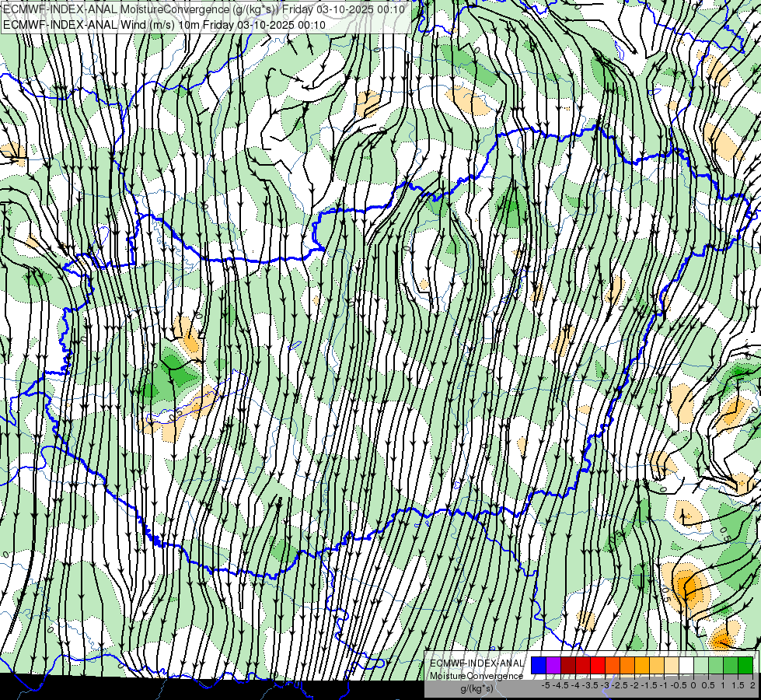Click the legend text MoistureConvergence
The width and height of the screenshot is (761, 700).
476,676
